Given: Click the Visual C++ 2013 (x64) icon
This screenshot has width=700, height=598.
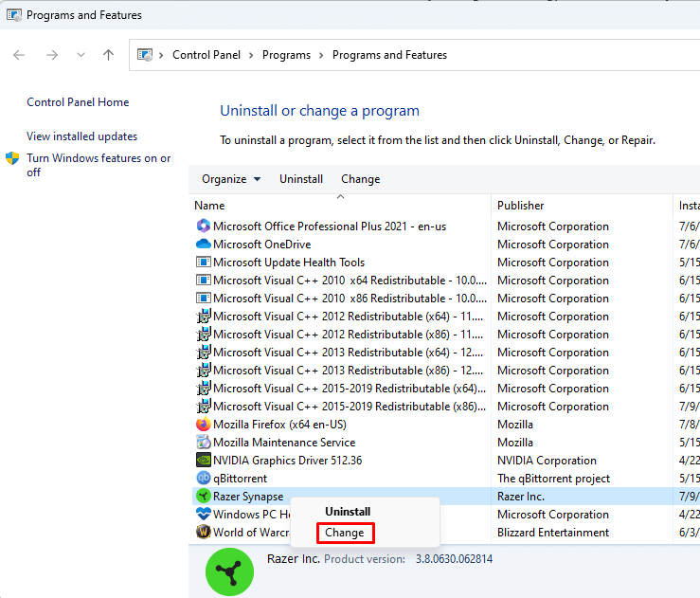Looking at the screenshot, I should [x=203, y=352].
